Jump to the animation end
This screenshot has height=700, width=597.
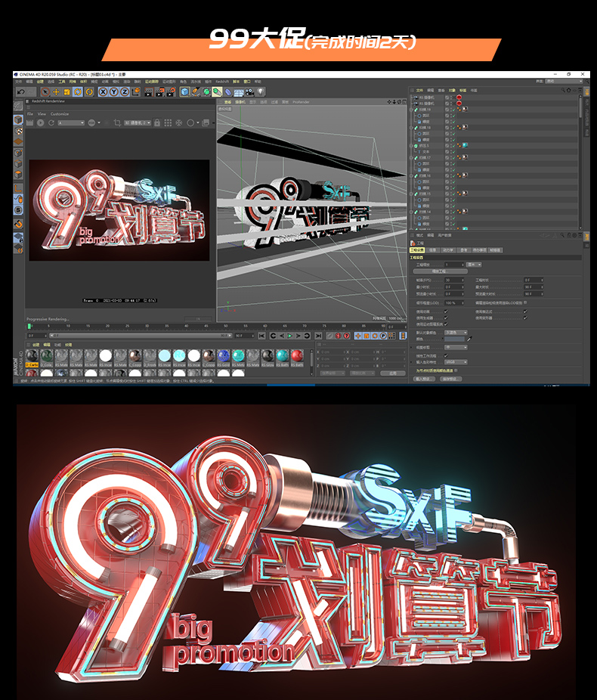[318, 336]
